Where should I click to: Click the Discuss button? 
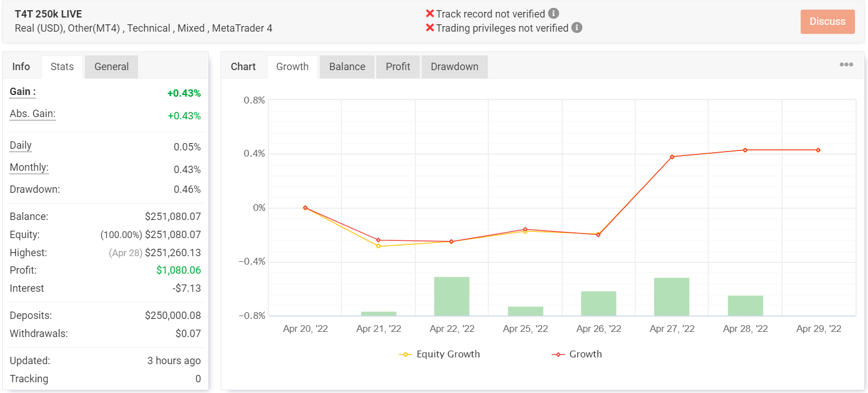[x=827, y=21]
